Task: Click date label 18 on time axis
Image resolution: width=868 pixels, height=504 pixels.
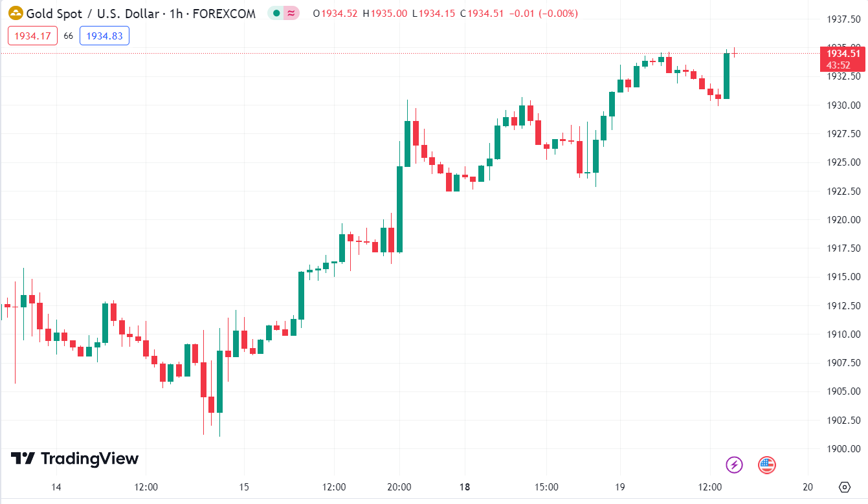Action: point(464,487)
